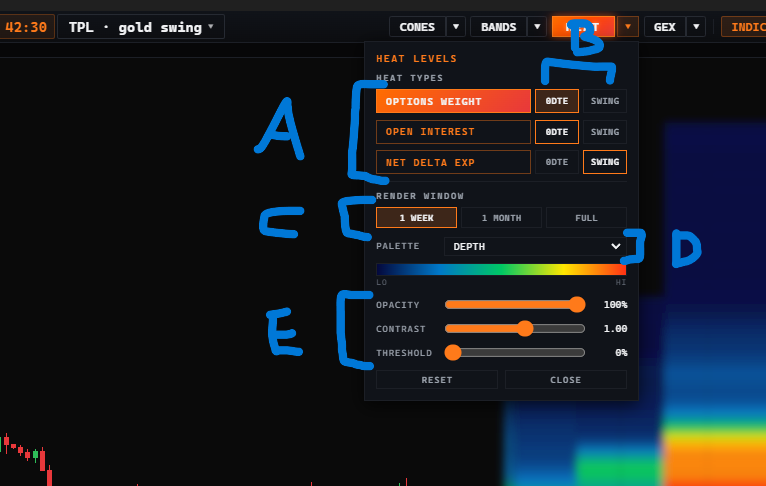Toggle the OPEN INTEREST heat type
Screen dimensions: 766x486
pos(453,132)
